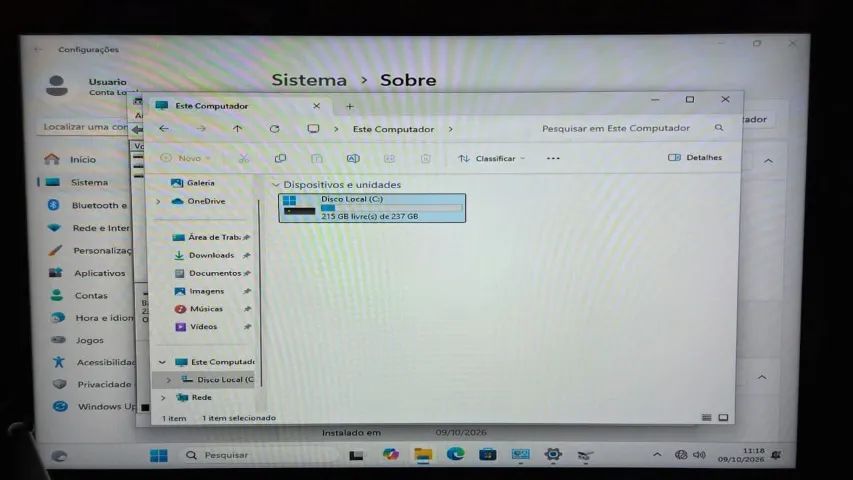This screenshot has height=480, width=853.
Task: Collapse Este Computador tree node
Action: coord(162,362)
